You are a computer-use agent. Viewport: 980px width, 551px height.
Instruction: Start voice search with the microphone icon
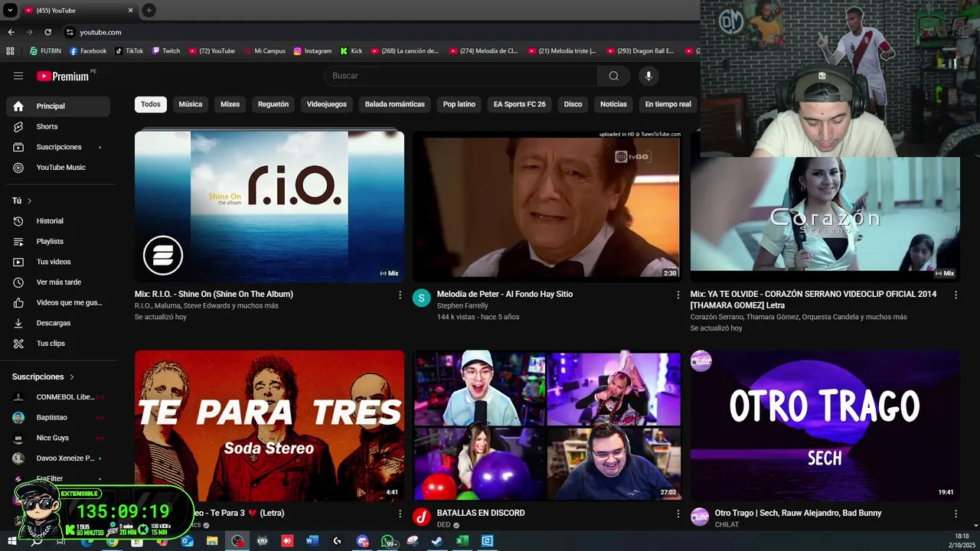point(648,76)
